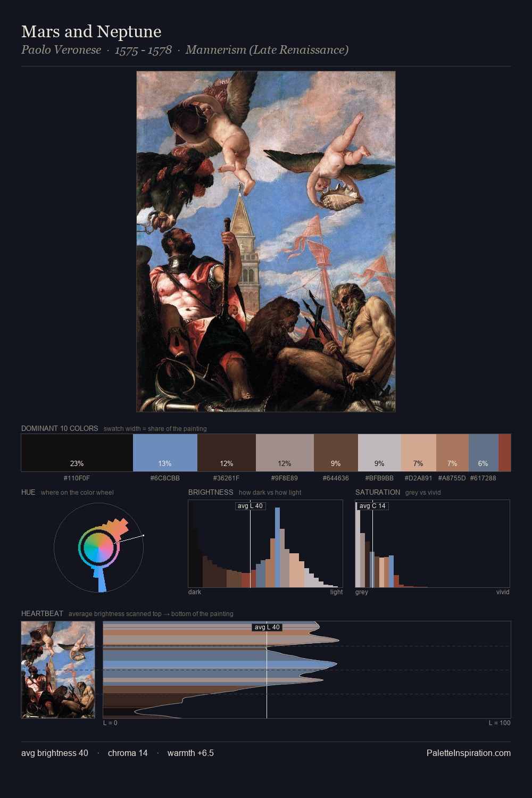The width and height of the screenshot is (532, 798).
Task: Click 'average brightness scanned top → bottom' caption
Action: coord(151,613)
